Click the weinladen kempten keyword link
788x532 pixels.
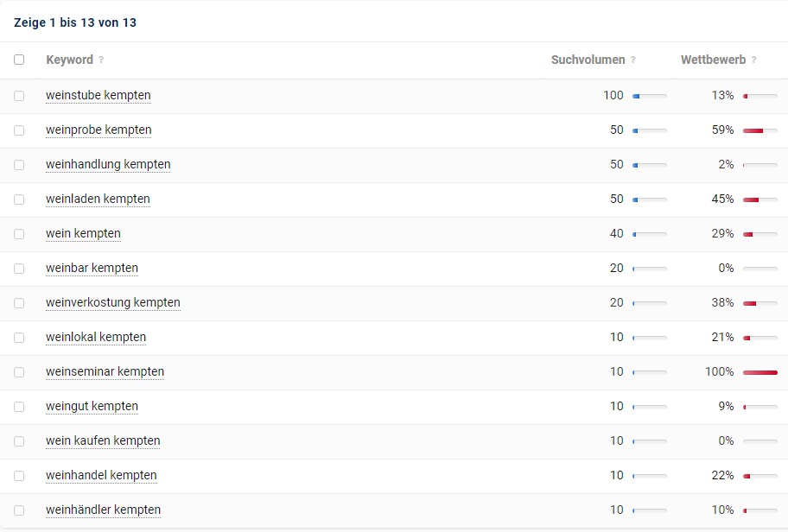(x=98, y=199)
